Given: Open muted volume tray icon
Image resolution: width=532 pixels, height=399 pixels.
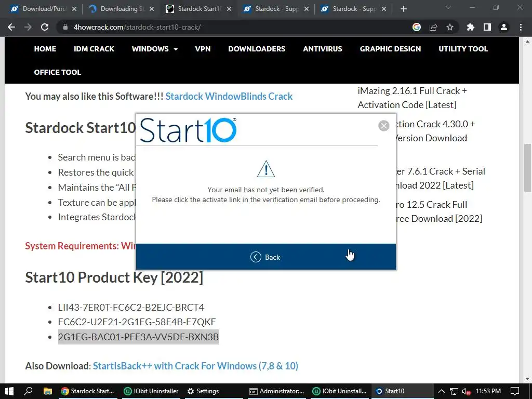Looking at the screenshot, I should tap(467, 391).
